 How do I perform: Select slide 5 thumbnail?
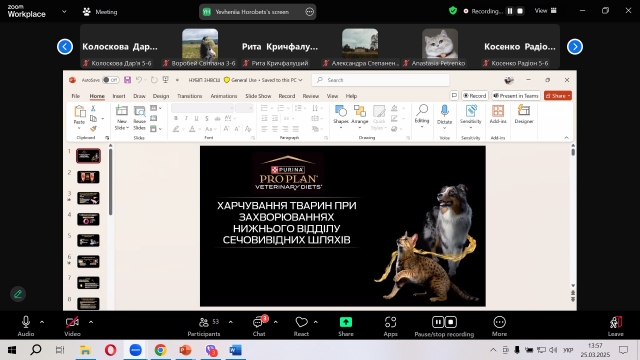point(88,240)
